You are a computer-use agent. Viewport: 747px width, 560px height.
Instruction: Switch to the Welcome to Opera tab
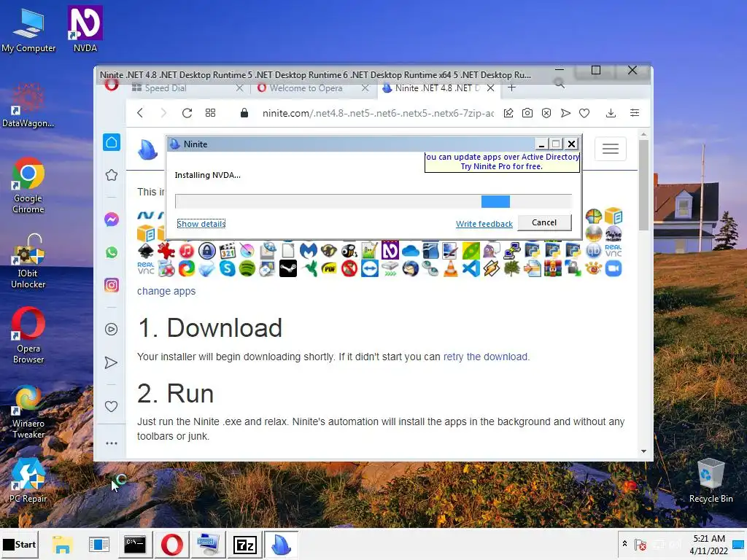pyautogui.click(x=312, y=88)
